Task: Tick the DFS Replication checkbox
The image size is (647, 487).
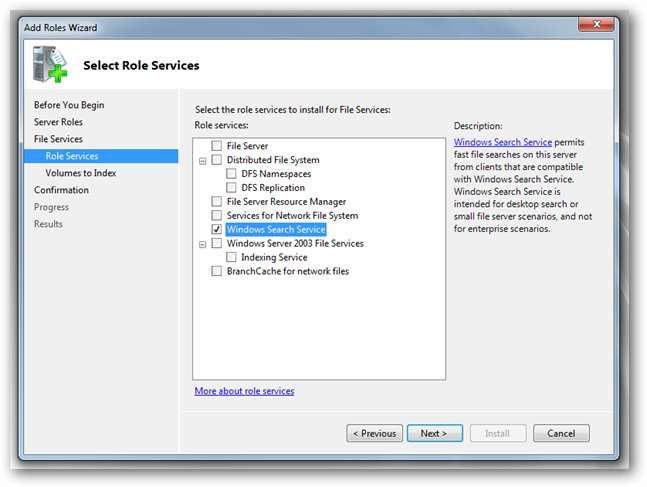Action: point(231,188)
